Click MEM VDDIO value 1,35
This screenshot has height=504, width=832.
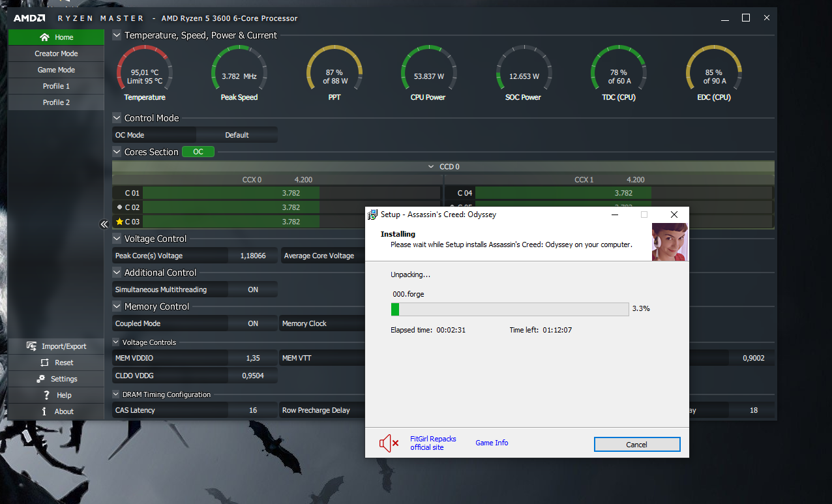253,358
